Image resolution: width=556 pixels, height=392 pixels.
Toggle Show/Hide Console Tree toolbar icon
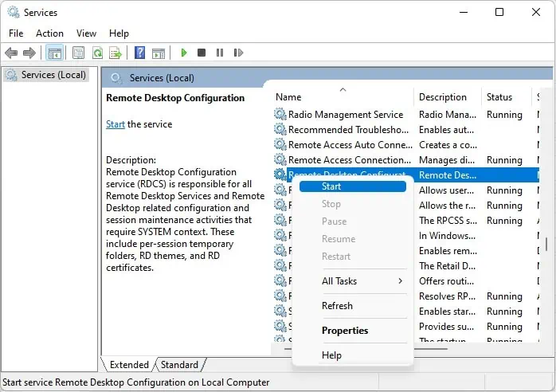point(55,53)
